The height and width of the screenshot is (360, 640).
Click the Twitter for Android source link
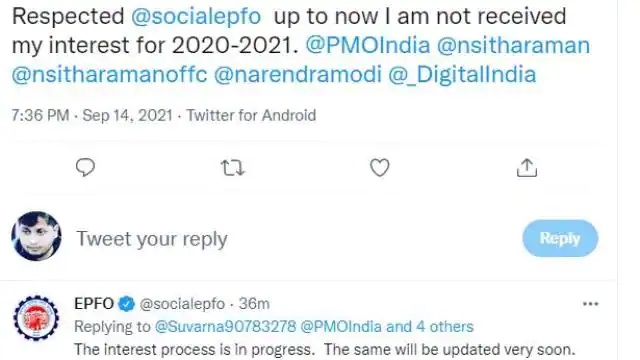[x=251, y=116]
